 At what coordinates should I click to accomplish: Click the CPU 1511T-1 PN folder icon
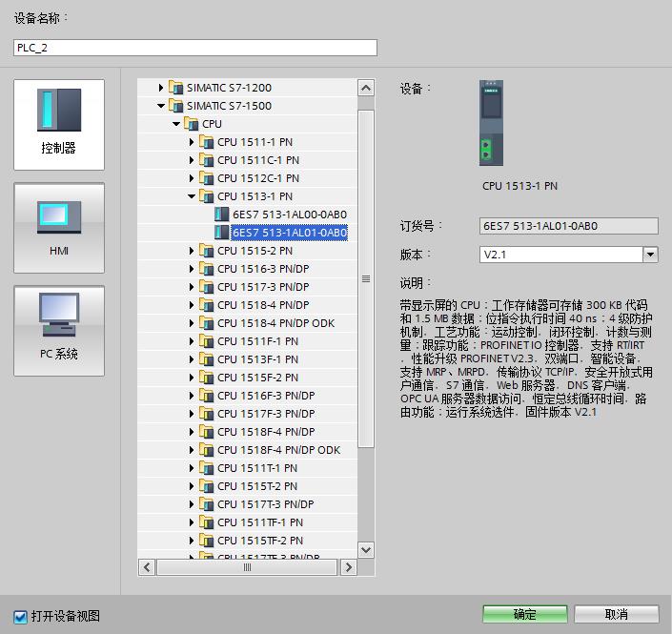coord(206,468)
